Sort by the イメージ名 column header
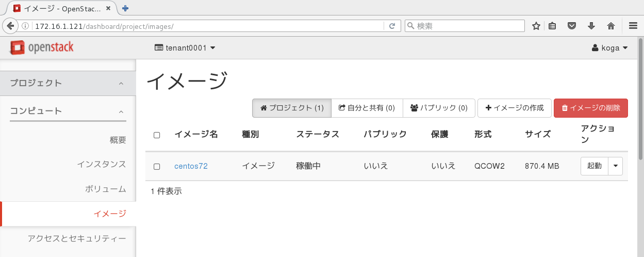This screenshot has height=257, width=644. point(196,135)
